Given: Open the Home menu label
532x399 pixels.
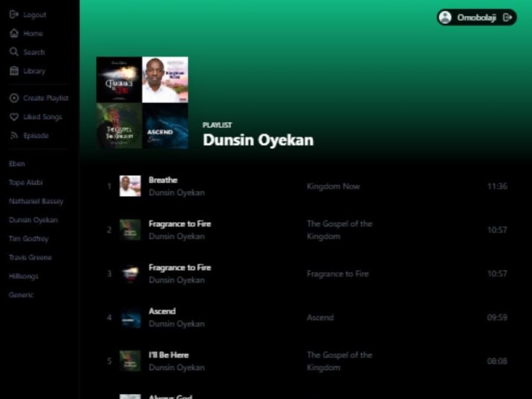Looking at the screenshot, I should pyautogui.click(x=33, y=33).
